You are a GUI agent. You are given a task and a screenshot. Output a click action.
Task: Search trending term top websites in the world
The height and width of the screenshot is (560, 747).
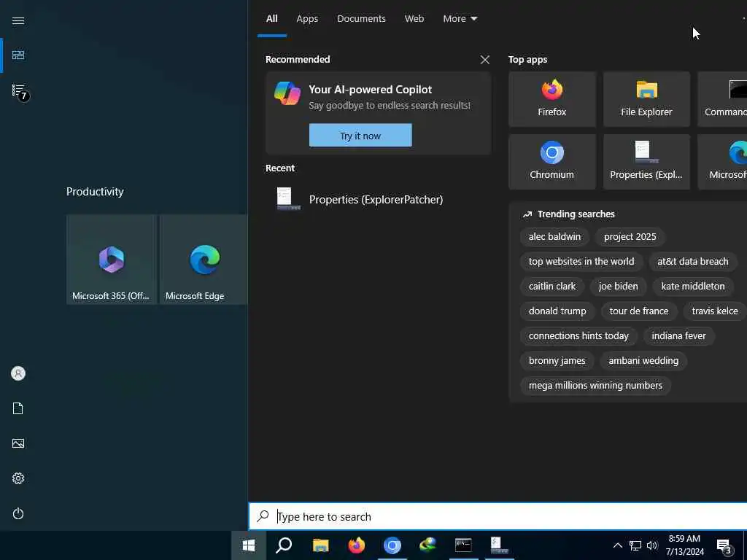pyautogui.click(x=581, y=262)
